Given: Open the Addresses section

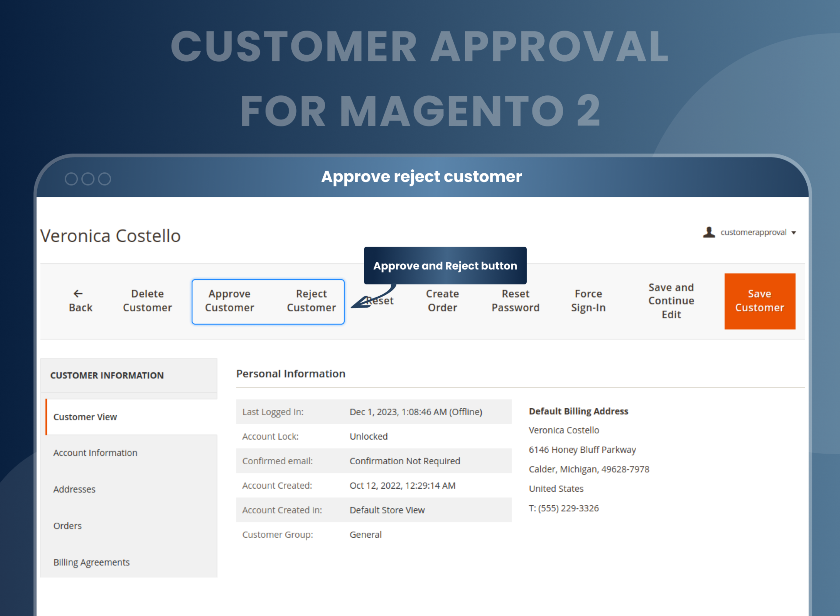Looking at the screenshot, I should 74,489.
